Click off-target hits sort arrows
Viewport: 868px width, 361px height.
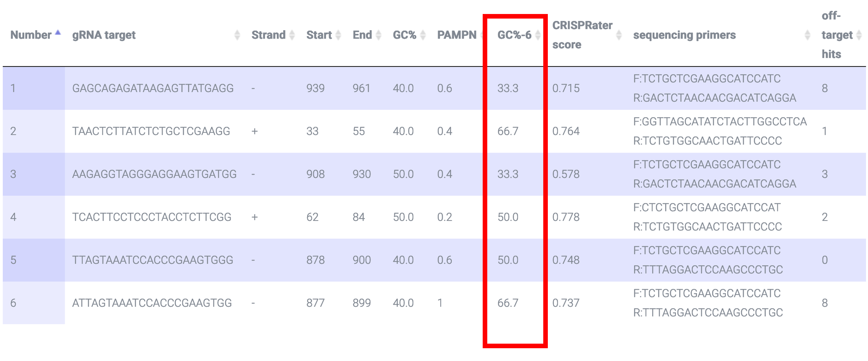pos(859,35)
